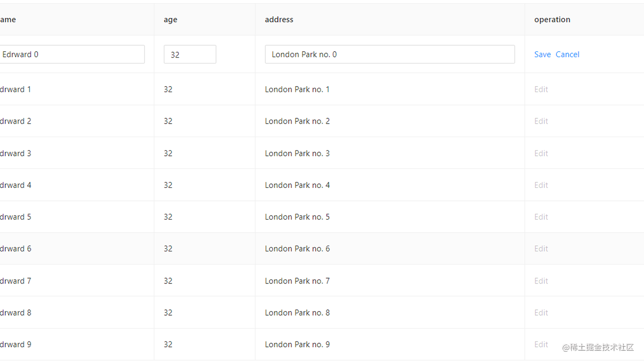
Task: Click Edit on the Edrward 9 row
Action: 541,344
